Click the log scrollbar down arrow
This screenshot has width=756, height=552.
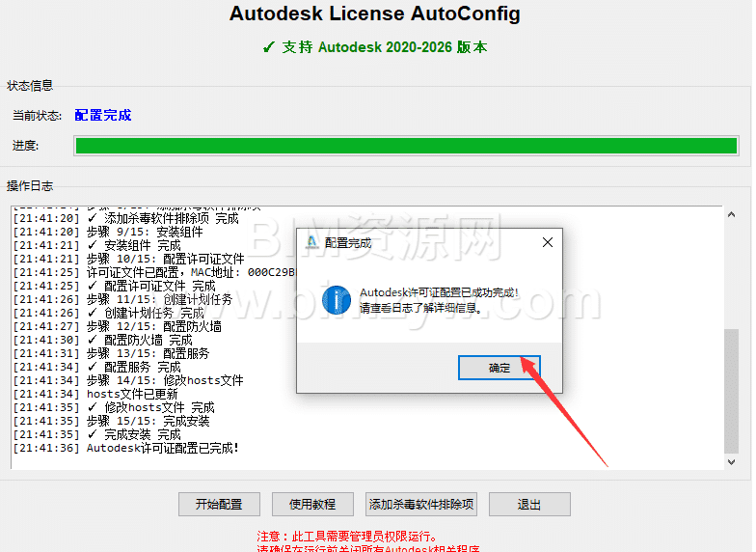pos(732,462)
